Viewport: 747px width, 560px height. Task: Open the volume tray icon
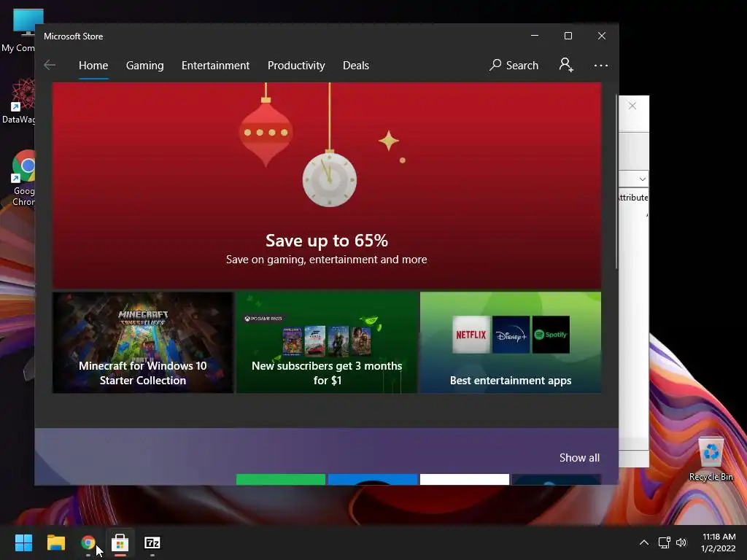coord(681,542)
